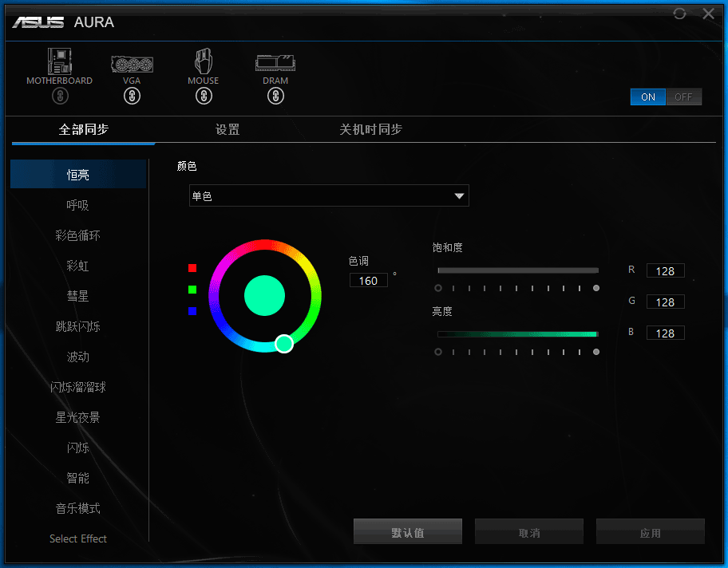Set saturation to maximum end dot
Screen dimensions: 728x568
pyautogui.click(x=596, y=288)
